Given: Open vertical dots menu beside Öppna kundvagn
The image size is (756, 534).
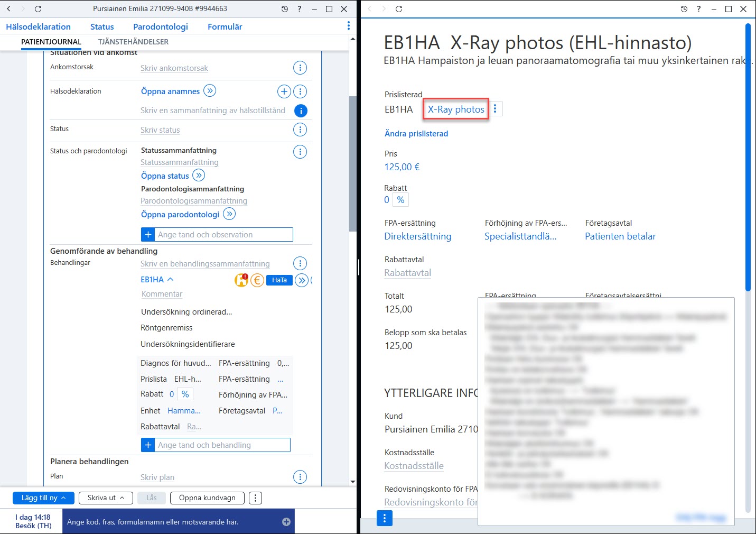Looking at the screenshot, I should pyautogui.click(x=255, y=498).
